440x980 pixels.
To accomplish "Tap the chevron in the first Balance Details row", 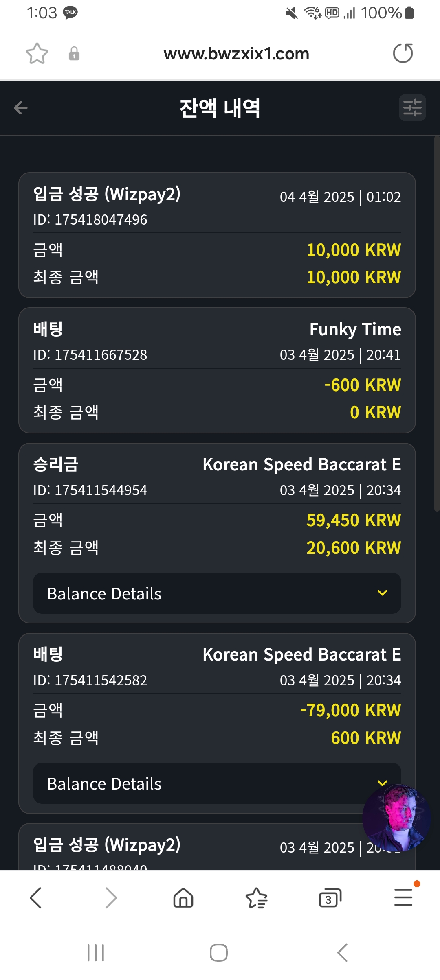I will [x=382, y=593].
